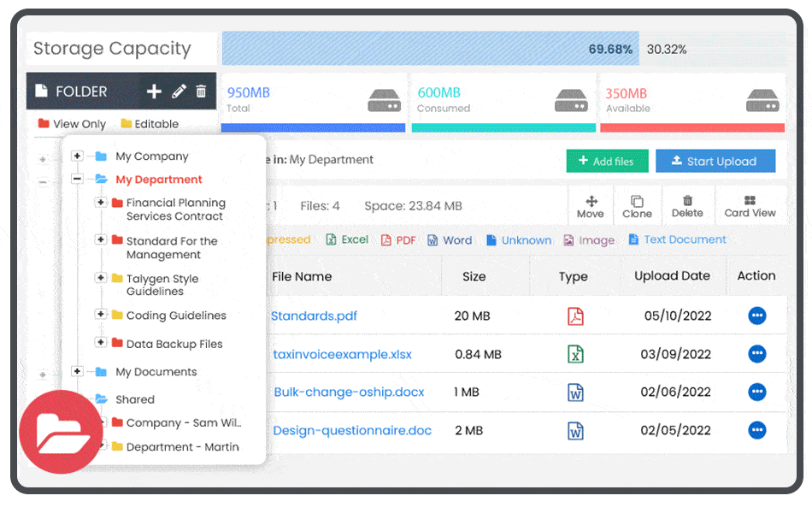Viewport: 812px width, 531px height.
Task: Select the Image filter label
Action: (x=589, y=240)
